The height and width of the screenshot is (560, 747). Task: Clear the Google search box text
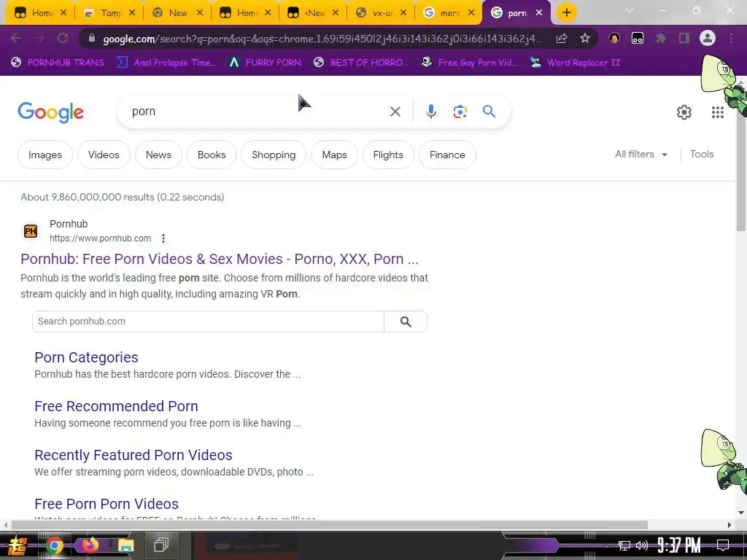click(395, 112)
